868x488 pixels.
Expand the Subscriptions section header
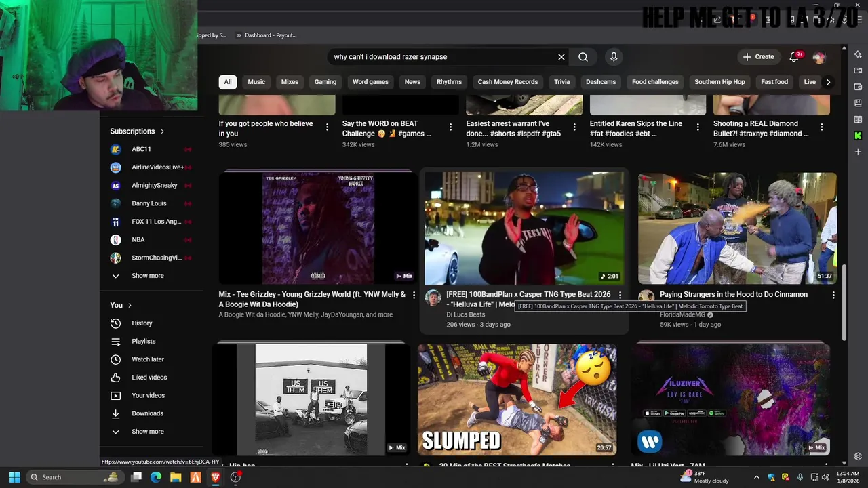(x=137, y=131)
